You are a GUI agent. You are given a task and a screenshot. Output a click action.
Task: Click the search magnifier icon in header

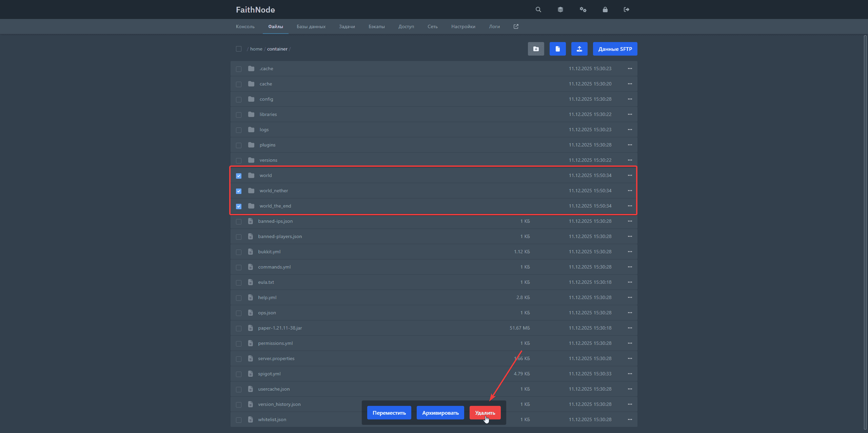(x=538, y=9)
